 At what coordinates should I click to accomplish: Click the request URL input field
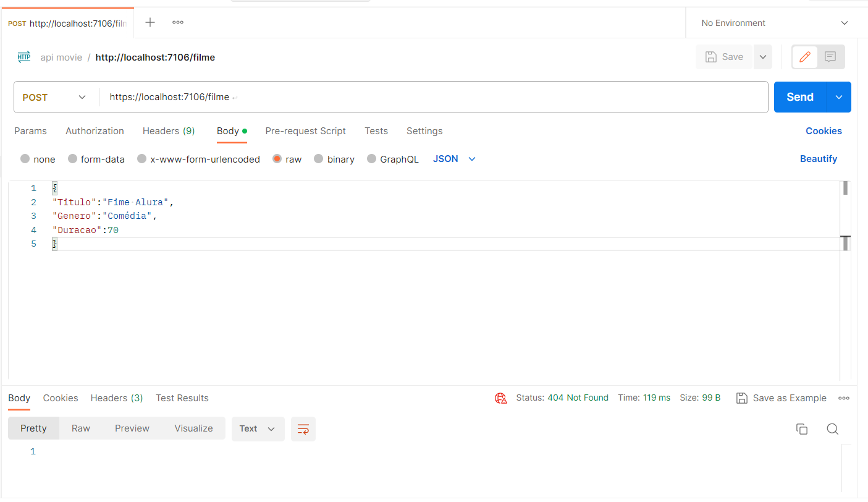coord(434,97)
